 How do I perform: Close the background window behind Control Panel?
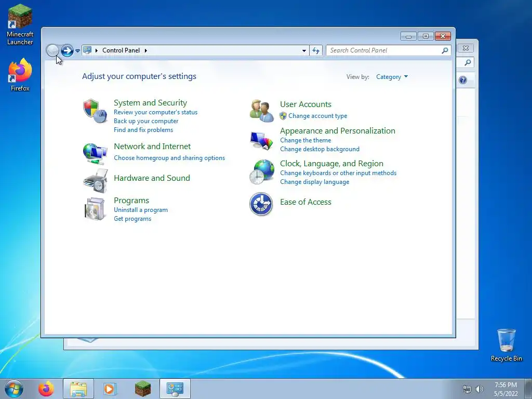click(466, 48)
